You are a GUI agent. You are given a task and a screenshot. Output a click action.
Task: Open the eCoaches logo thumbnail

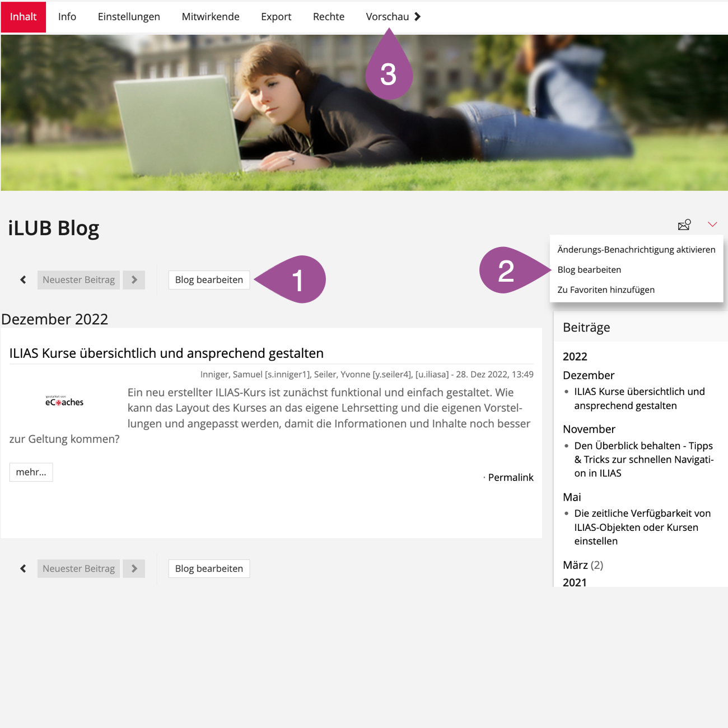[x=64, y=401]
